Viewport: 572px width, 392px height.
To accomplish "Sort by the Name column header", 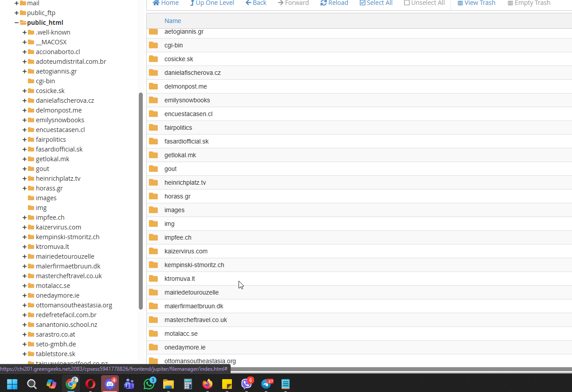I will [172, 21].
